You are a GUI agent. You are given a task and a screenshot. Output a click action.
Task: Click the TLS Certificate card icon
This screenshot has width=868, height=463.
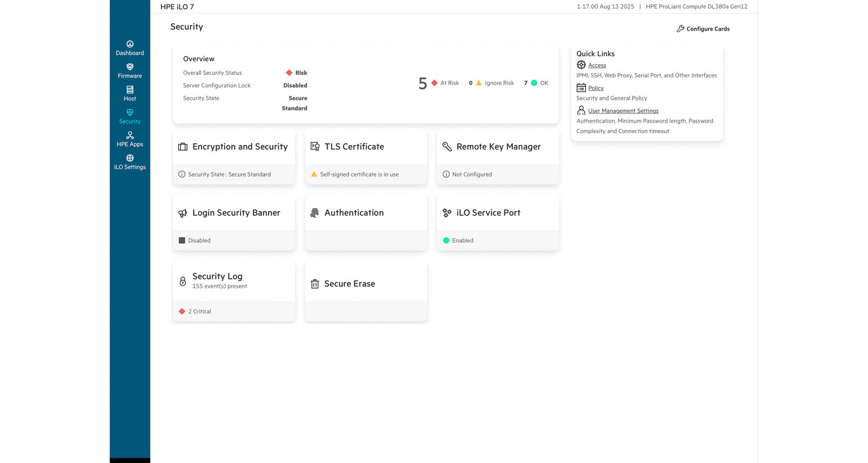pyautogui.click(x=315, y=147)
